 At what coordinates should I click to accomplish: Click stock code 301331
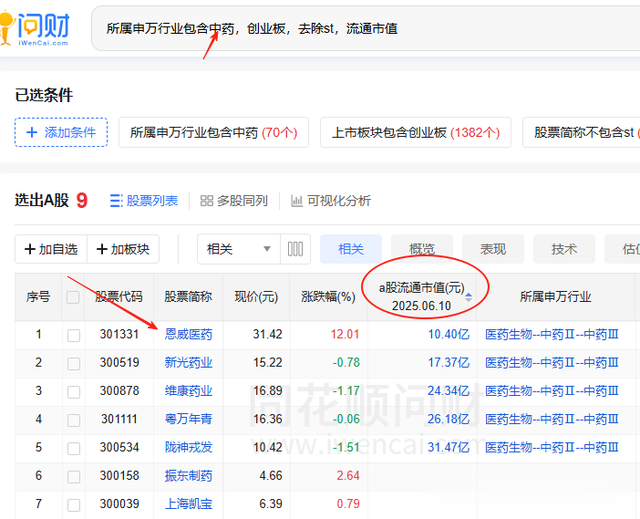click(x=120, y=335)
